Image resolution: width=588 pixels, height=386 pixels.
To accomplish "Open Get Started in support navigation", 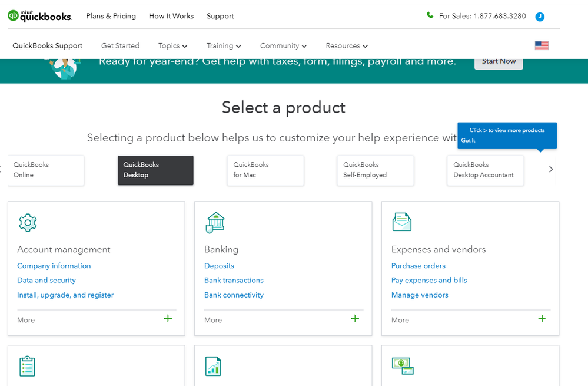I will pyautogui.click(x=121, y=46).
